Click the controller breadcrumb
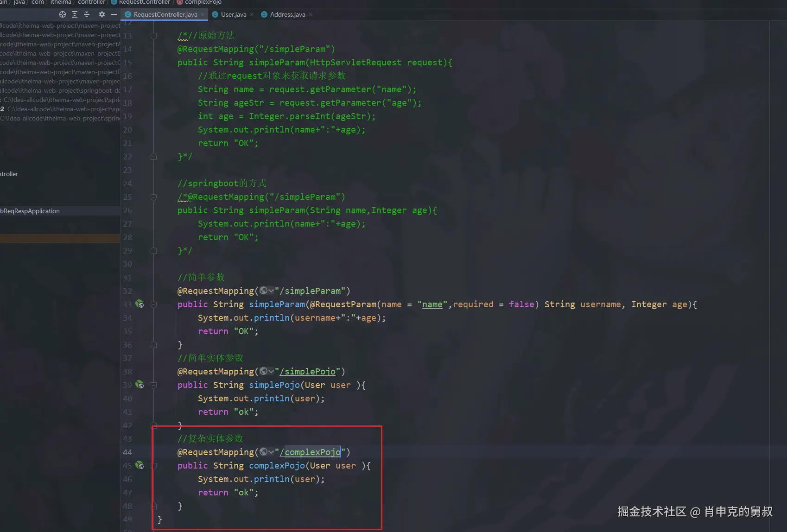The height and width of the screenshot is (532, 787). coord(91,2)
